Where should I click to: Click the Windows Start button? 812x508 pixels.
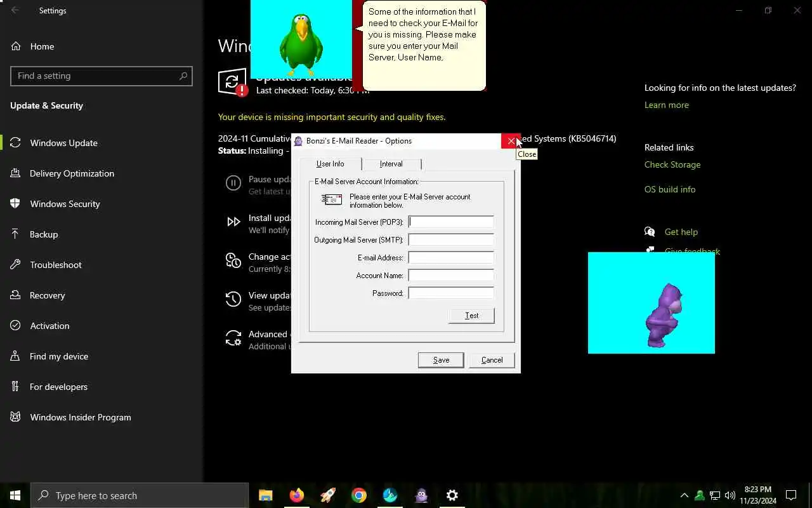(x=15, y=495)
